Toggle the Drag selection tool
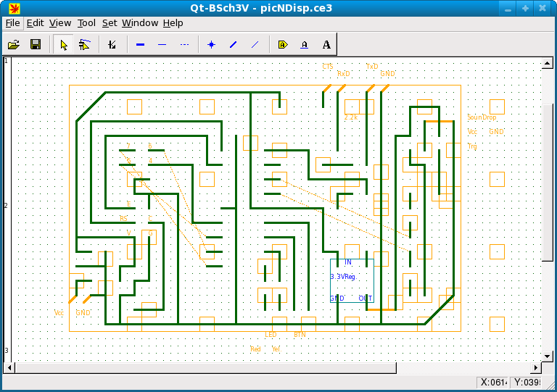The height and width of the screenshot is (392, 557). pos(85,45)
